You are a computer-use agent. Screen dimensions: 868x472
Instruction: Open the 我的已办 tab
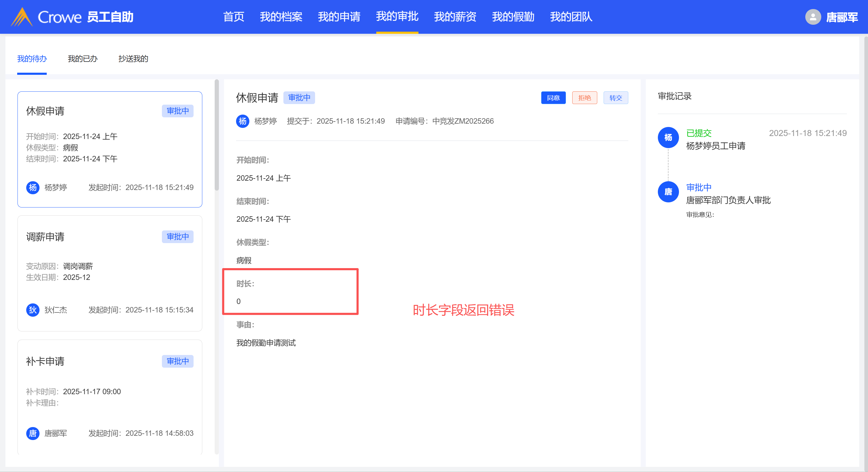click(82, 59)
